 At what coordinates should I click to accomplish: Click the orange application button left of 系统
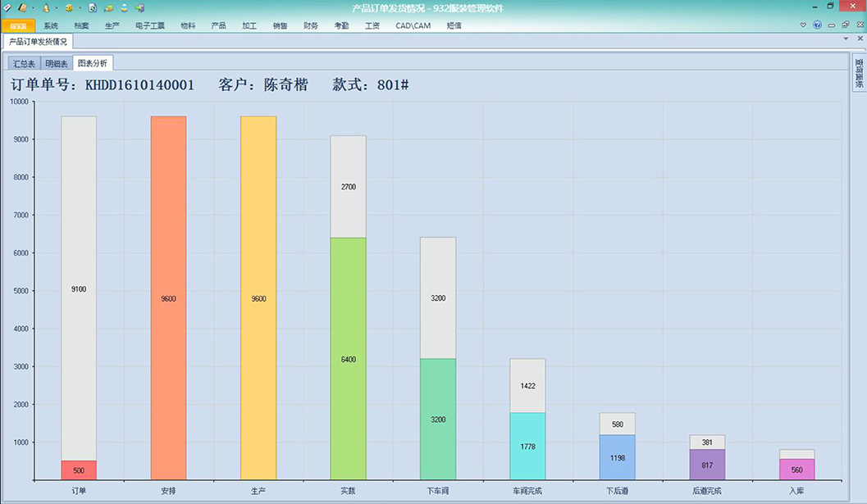18,25
